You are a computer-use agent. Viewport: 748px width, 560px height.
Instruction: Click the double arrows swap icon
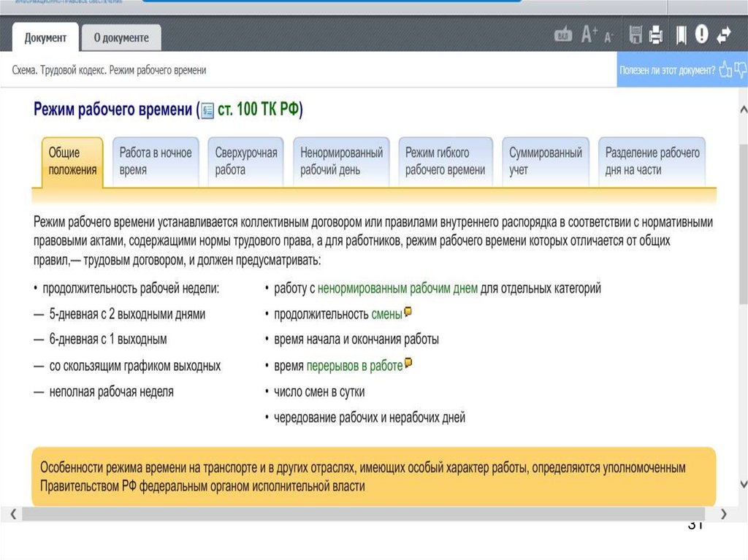pyautogui.click(x=724, y=35)
